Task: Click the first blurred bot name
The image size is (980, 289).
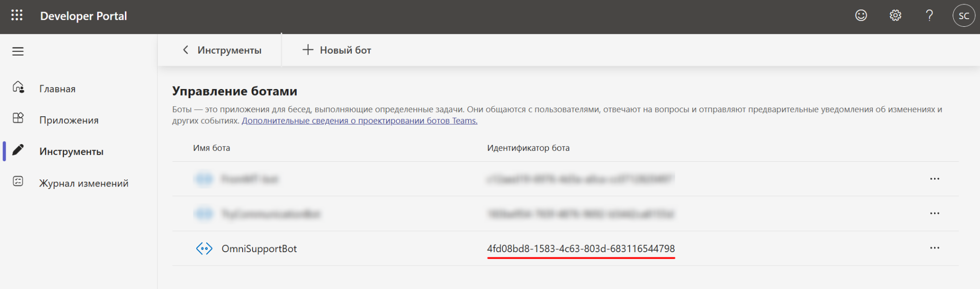Action: coord(249,179)
